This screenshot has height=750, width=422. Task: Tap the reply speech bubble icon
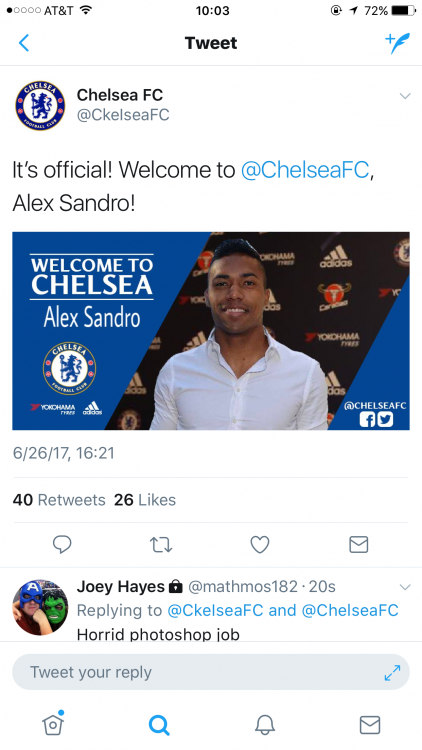[62, 544]
